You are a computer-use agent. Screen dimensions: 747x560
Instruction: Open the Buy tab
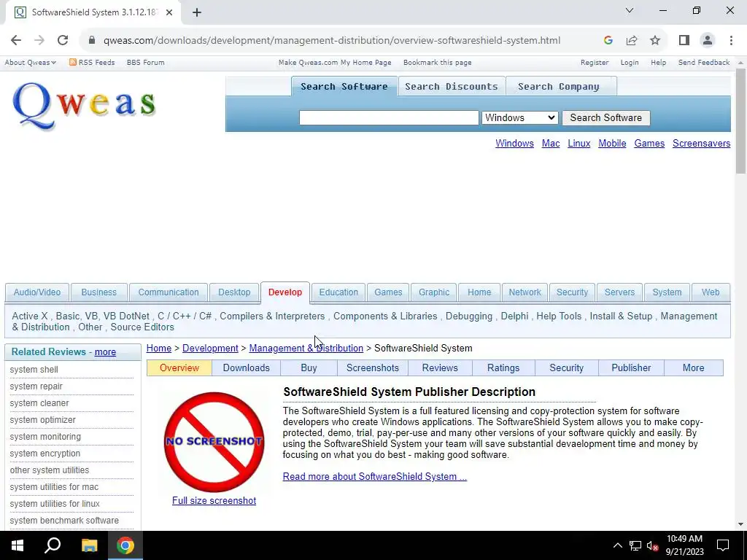point(309,368)
